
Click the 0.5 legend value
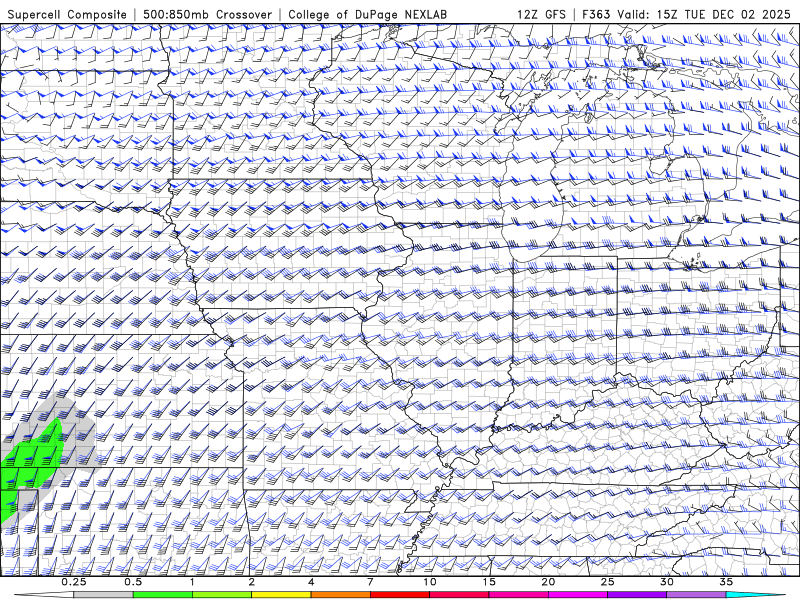133,582
